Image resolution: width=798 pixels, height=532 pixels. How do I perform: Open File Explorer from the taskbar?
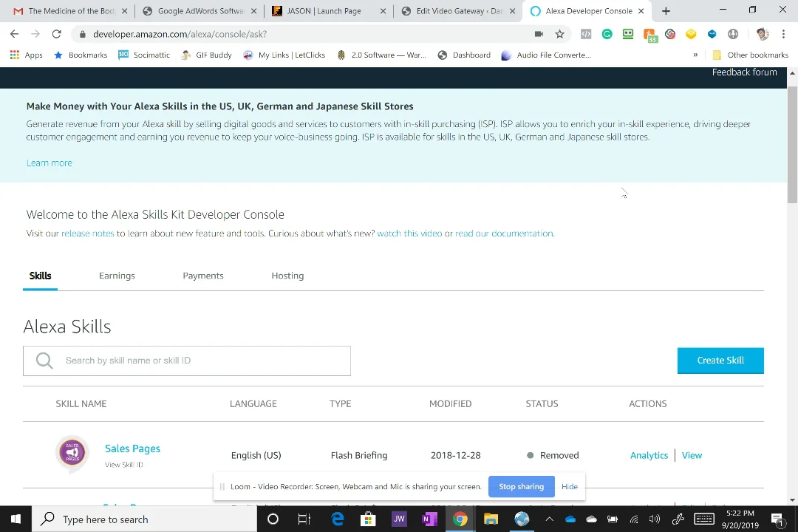491,519
